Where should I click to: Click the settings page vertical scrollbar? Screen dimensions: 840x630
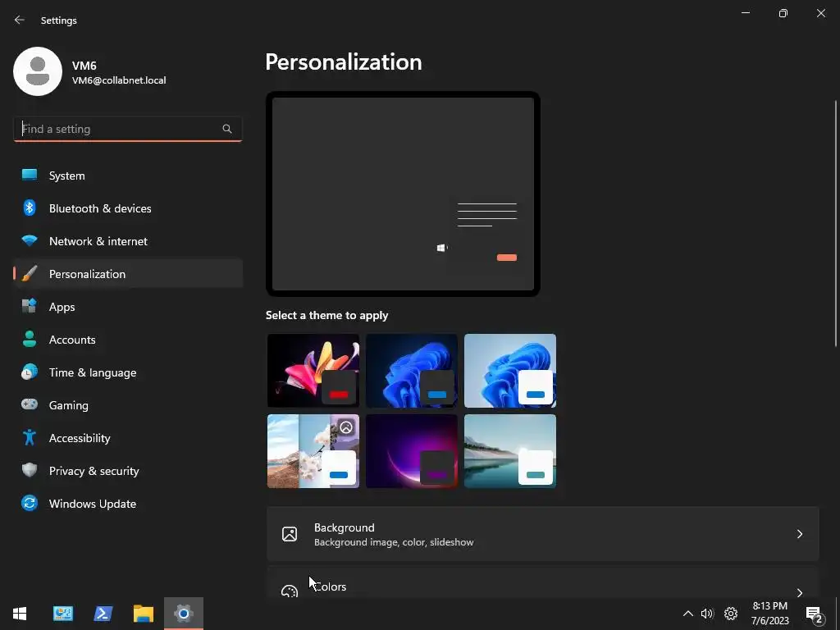coord(836,224)
